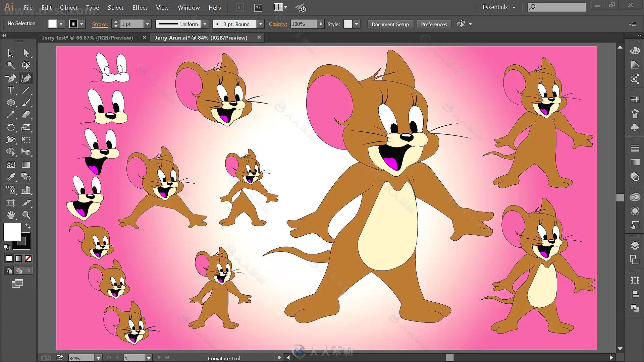This screenshot has width=644, height=362.
Task: Set paint mode to None
Action: click(x=29, y=258)
